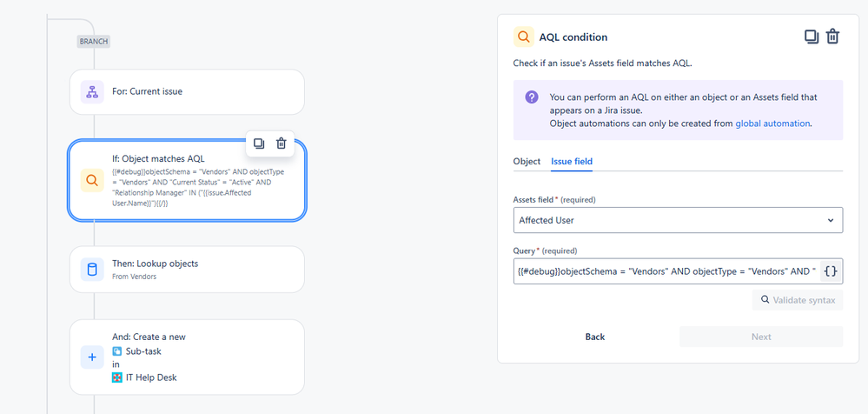Click into the Query input field
This screenshot has width=868, height=414.
[x=666, y=271]
